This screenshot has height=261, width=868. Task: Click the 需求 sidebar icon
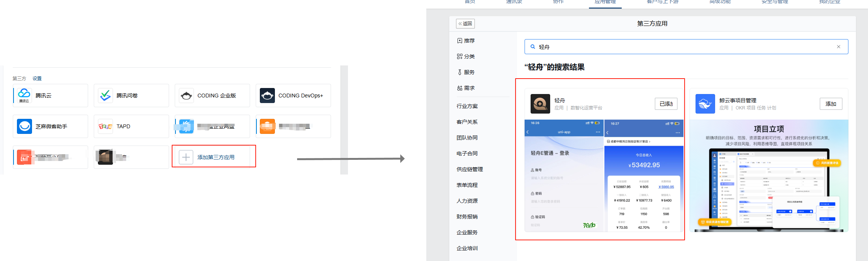[460, 88]
